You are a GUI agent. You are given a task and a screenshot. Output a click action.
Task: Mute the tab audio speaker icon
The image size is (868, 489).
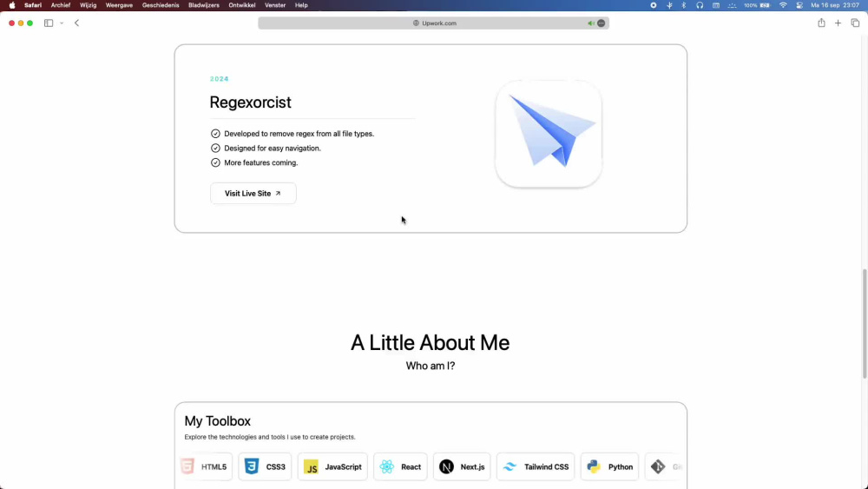(x=590, y=23)
